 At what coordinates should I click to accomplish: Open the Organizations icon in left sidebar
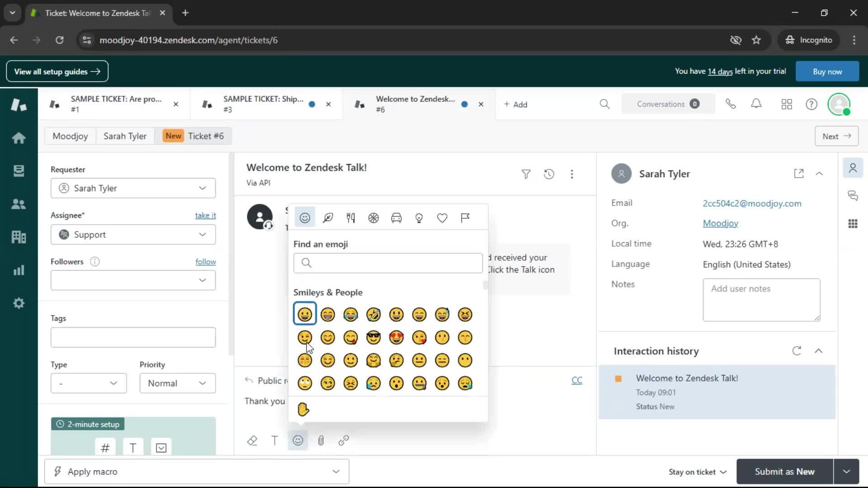point(19,237)
